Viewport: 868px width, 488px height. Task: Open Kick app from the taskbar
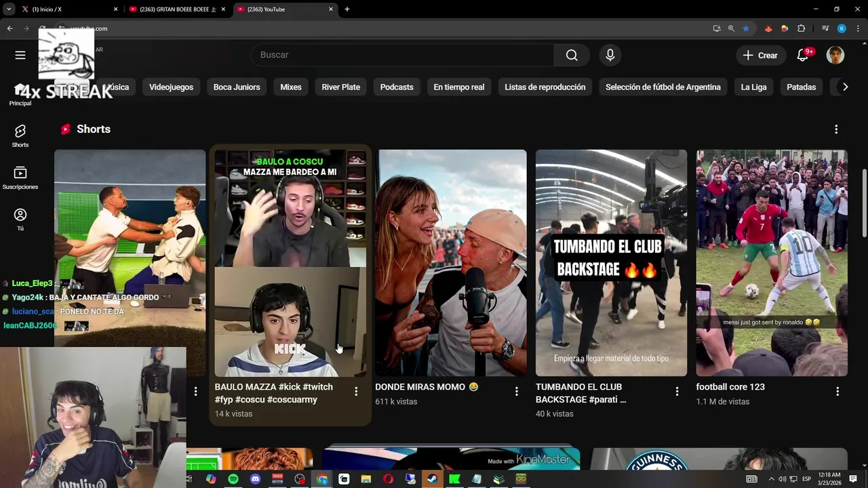point(454,479)
